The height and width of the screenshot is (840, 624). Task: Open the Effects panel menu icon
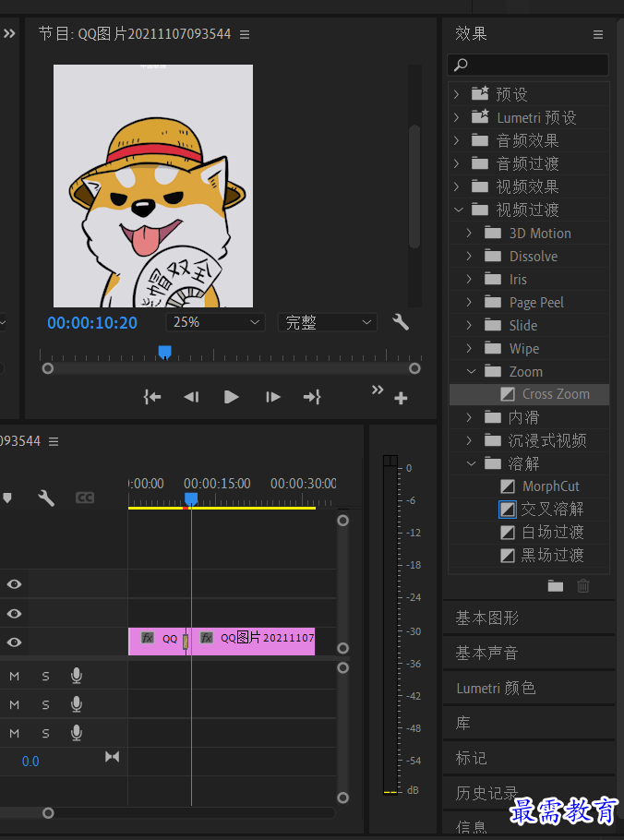598,34
